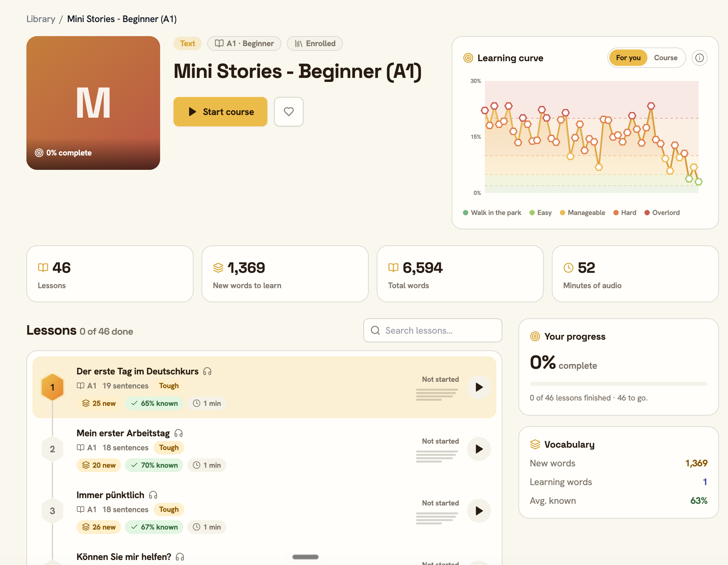This screenshot has height=565, width=728.
Task: Switch learning curve to Course view
Action: point(665,58)
